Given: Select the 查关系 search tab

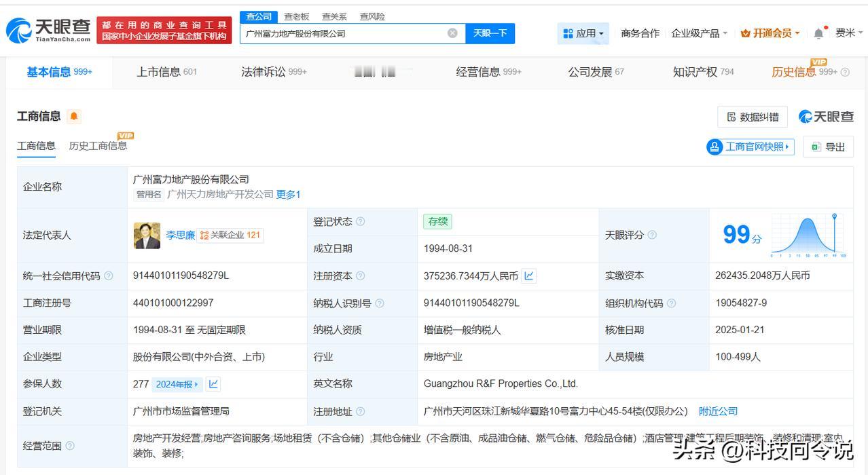Looking at the screenshot, I should (334, 16).
